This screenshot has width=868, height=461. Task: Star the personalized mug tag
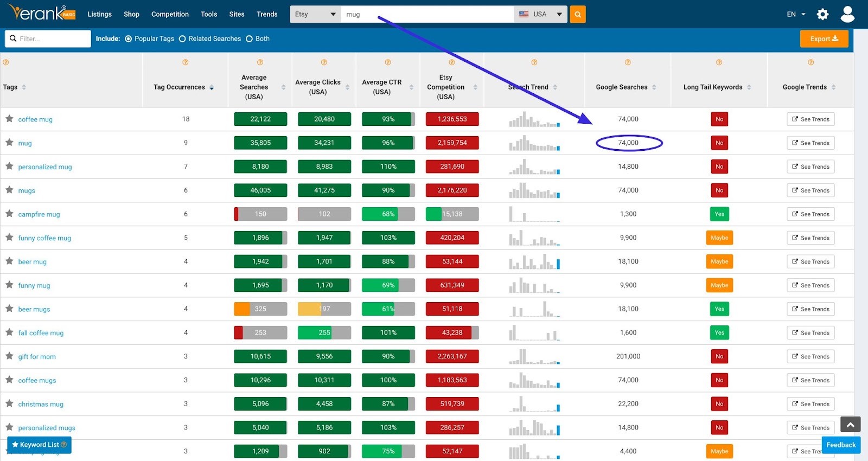pos(9,167)
